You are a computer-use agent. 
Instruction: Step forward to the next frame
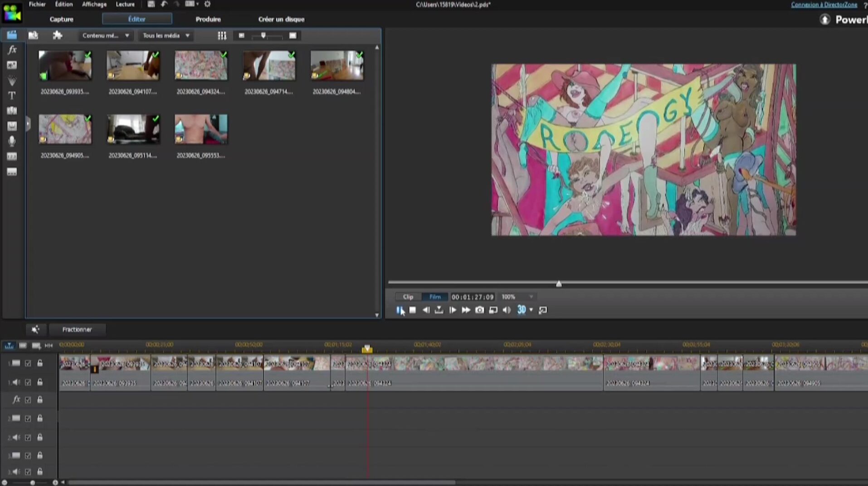452,310
